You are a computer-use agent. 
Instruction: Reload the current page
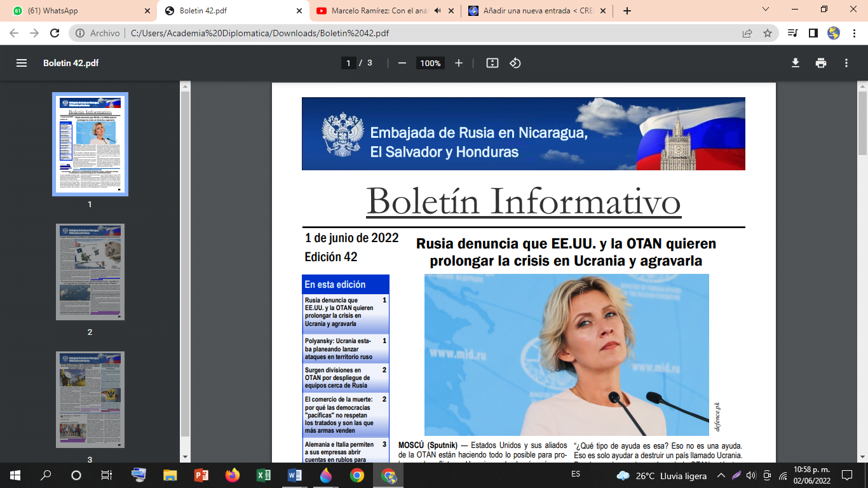point(55,33)
